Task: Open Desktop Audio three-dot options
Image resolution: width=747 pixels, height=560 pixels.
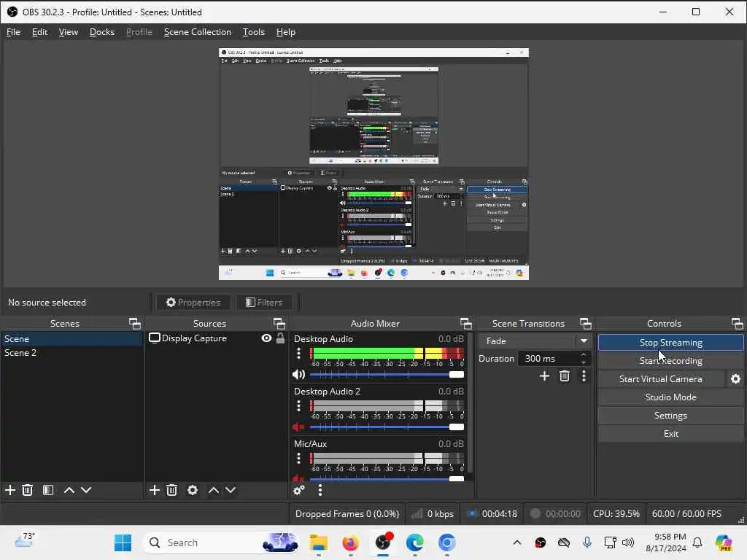Action: click(298, 354)
